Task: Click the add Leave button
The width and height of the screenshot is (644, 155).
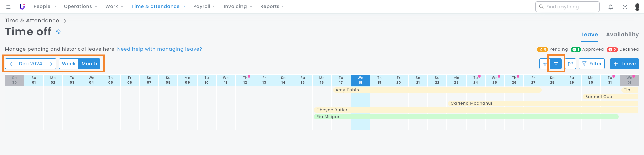Action: click(x=624, y=64)
